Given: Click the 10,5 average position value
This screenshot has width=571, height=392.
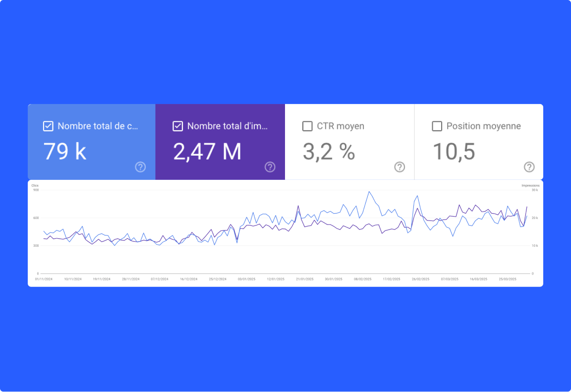Looking at the screenshot, I should 454,152.
